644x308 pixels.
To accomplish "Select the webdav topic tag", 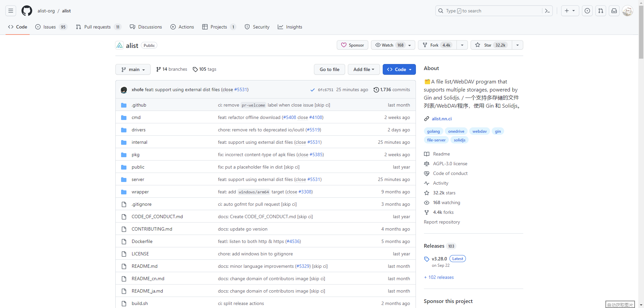I will point(480,131).
